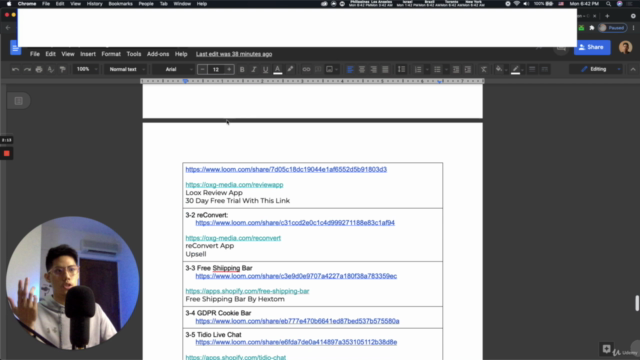
Task: Open the Loom link under 3-5 Tidio Live Chat
Action: pos(296,342)
